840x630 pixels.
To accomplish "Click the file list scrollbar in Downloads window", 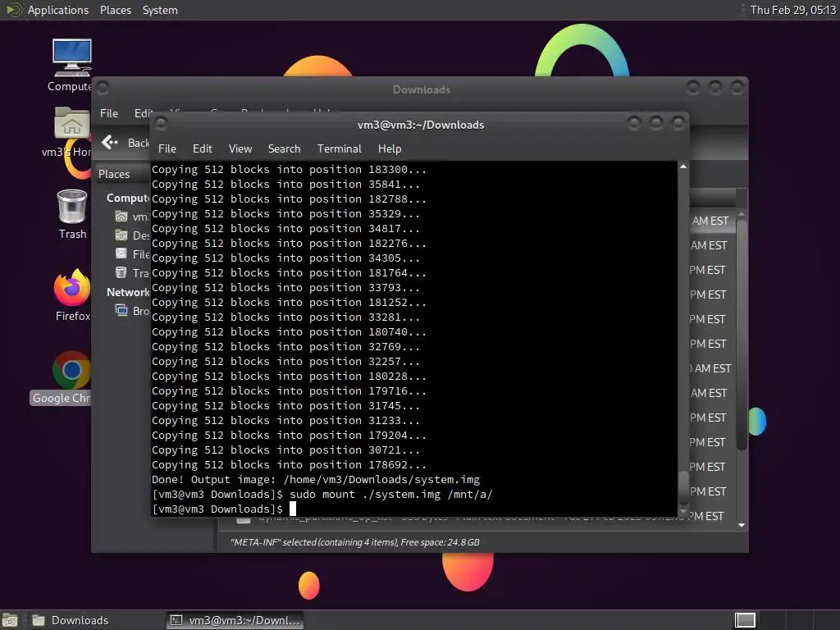I will [742, 335].
